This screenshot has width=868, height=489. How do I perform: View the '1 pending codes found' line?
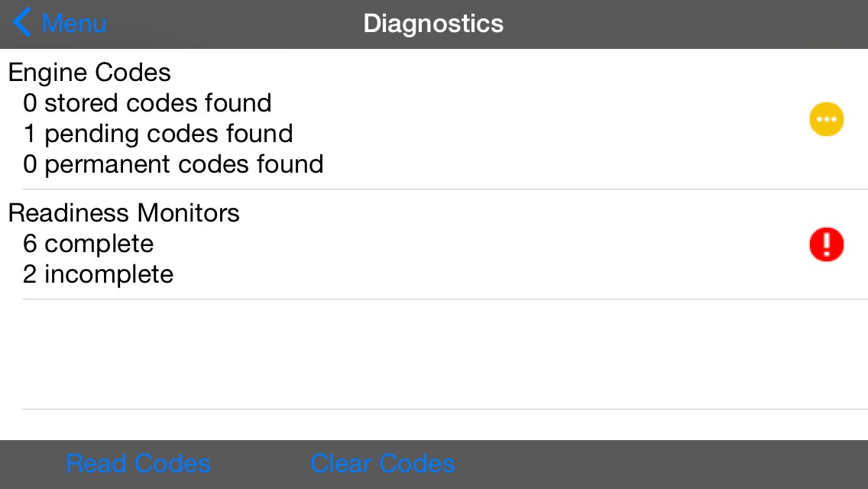pyautogui.click(x=158, y=134)
